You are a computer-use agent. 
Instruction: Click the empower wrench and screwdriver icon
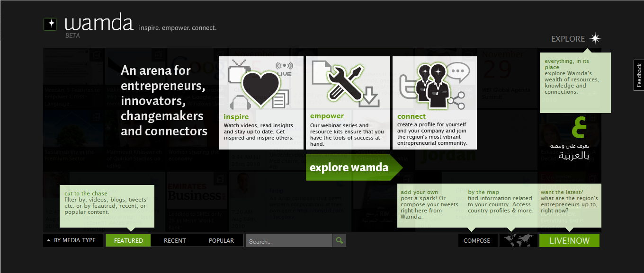[x=347, y=84]
